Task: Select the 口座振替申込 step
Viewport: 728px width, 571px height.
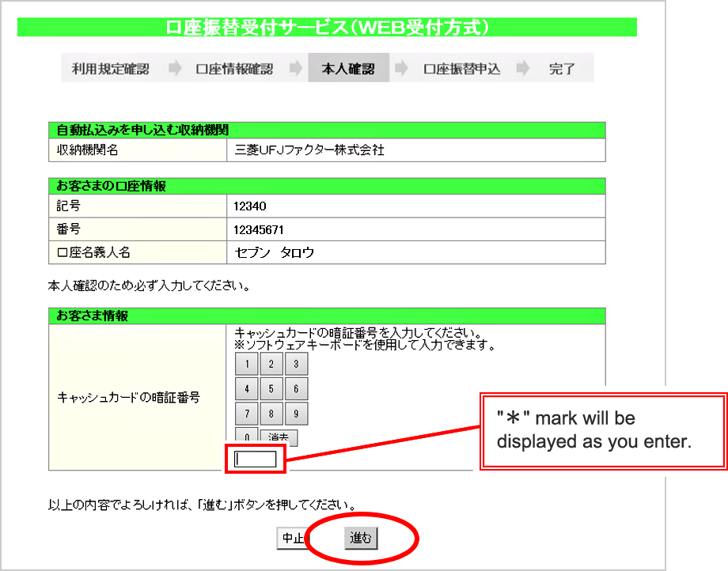Action: point(462,69)
